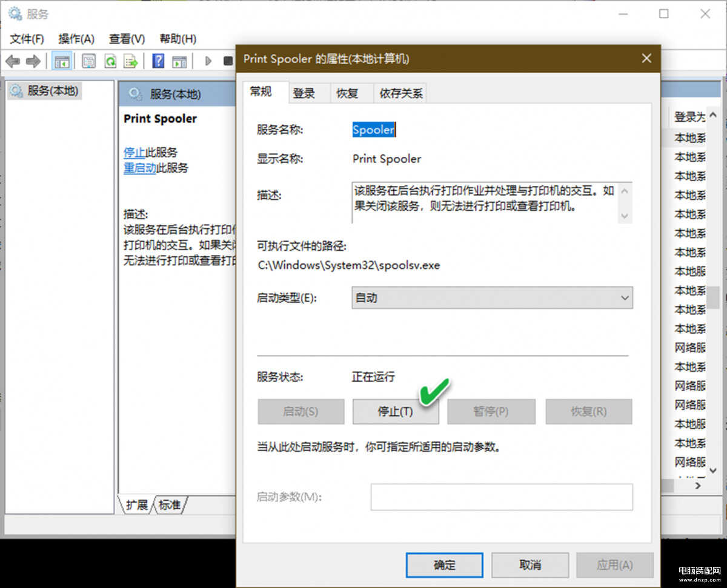Image resolution: width=727 pixels, height=588 pixels.
Task: Click the highlighted Spooler service name text
Action: pyautogui.click(x=374, y=130)
